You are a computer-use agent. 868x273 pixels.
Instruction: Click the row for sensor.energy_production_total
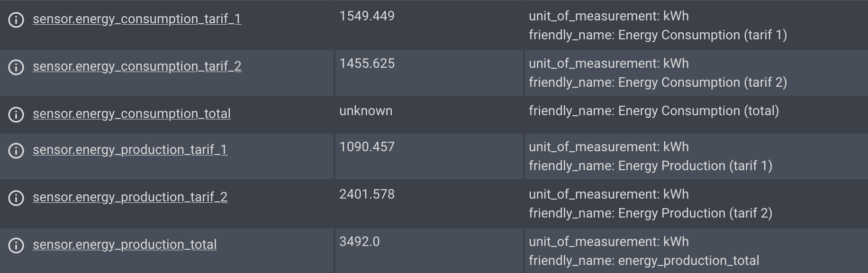(426, 250)
